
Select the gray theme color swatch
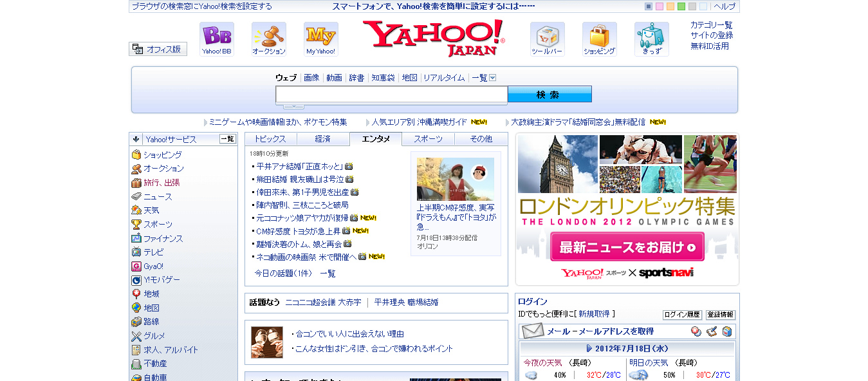click(x=692, y=6)
